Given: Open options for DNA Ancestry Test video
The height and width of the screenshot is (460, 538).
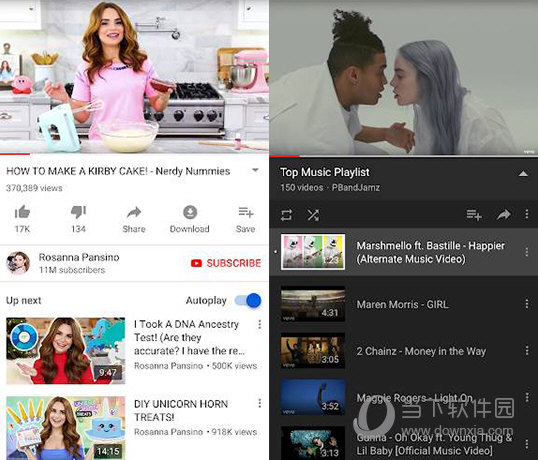Looking at the screenshot, I should pyautogui.click(x=260, y=324).
